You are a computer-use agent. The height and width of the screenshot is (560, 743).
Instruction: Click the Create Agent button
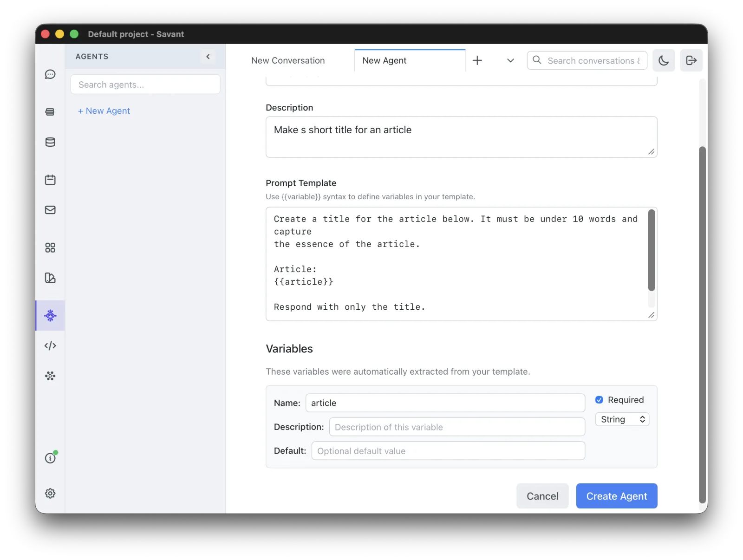click(x=617, y=496)
